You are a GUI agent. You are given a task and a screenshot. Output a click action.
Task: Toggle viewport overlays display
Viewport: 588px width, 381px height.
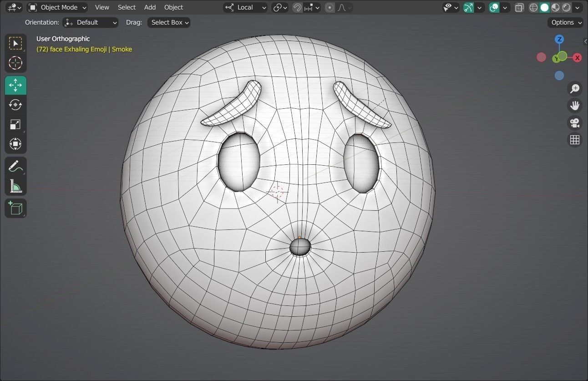494,7
